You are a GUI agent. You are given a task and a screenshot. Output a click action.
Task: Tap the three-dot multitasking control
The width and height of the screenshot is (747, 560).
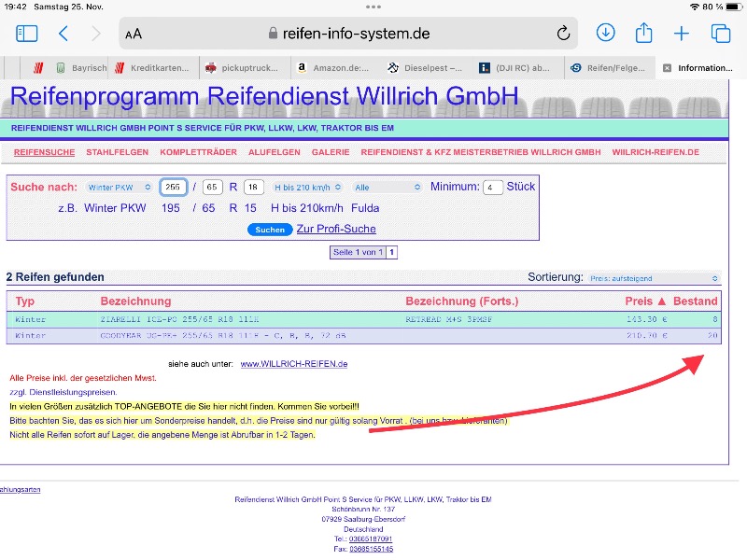[373, 7]
